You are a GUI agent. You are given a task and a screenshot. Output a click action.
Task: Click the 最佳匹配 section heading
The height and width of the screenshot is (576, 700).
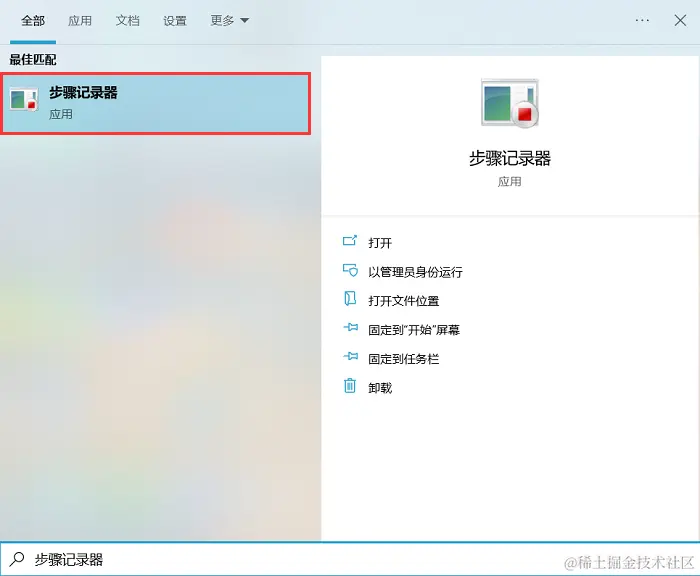point(33,60)
